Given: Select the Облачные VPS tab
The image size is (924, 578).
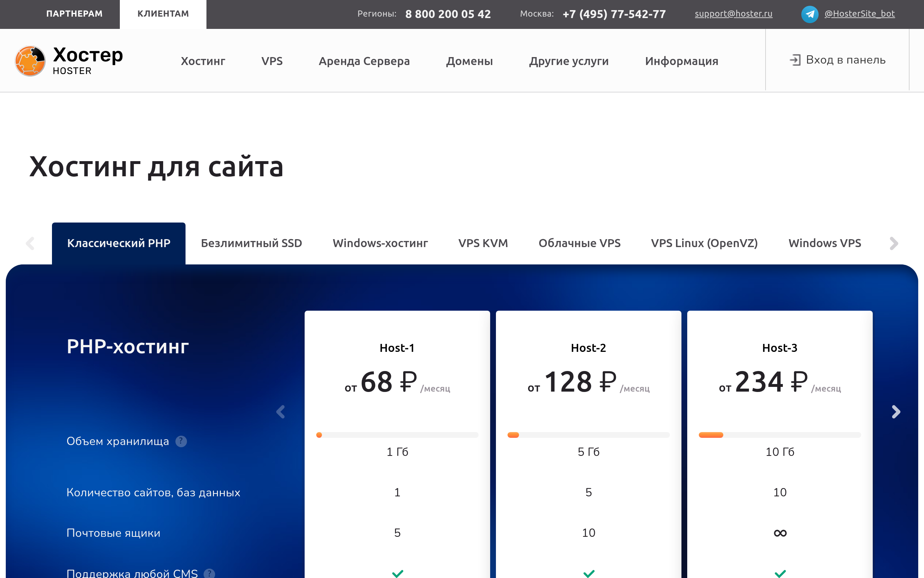Looking at the screenshot, I should [x=580, y=243].
